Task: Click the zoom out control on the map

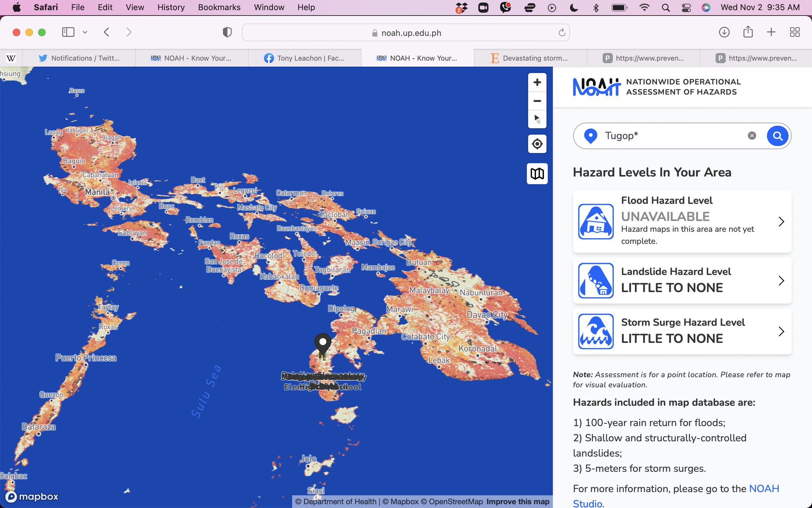Action: (x=537, y=101)
